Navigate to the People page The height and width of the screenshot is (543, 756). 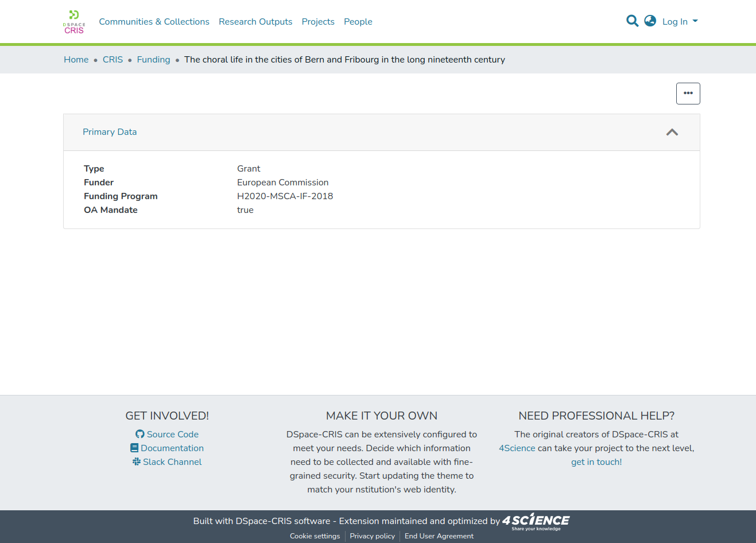point(358,22)
